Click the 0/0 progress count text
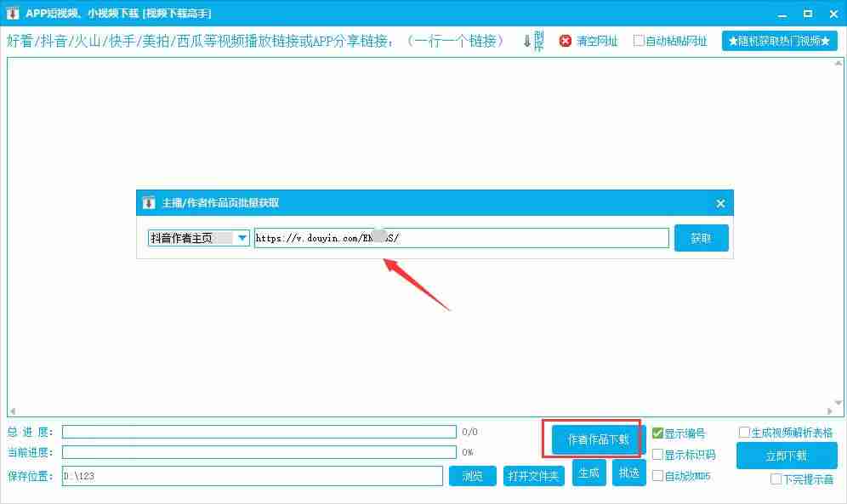 point(469,432)
